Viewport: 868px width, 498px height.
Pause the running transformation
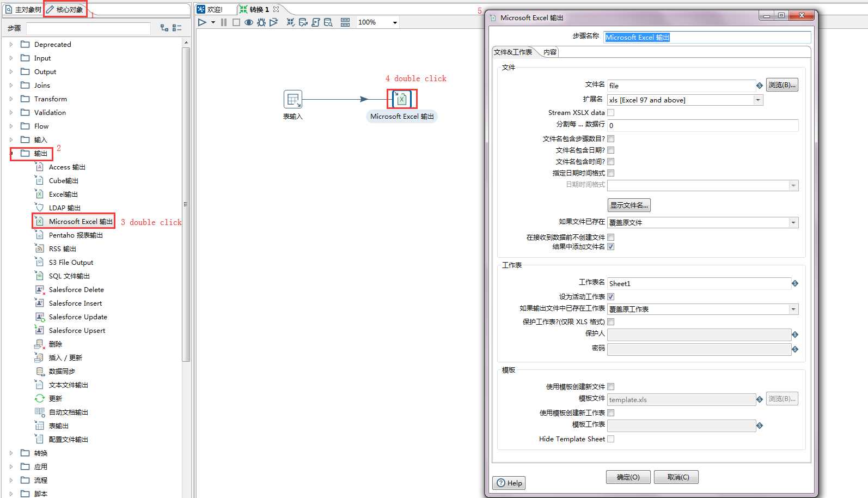[x=224, y=22]
